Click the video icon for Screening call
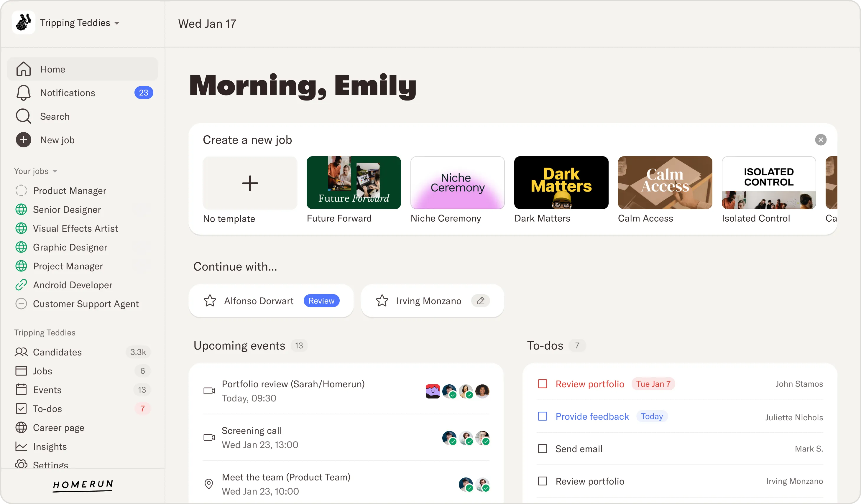 tap(209, 437)
